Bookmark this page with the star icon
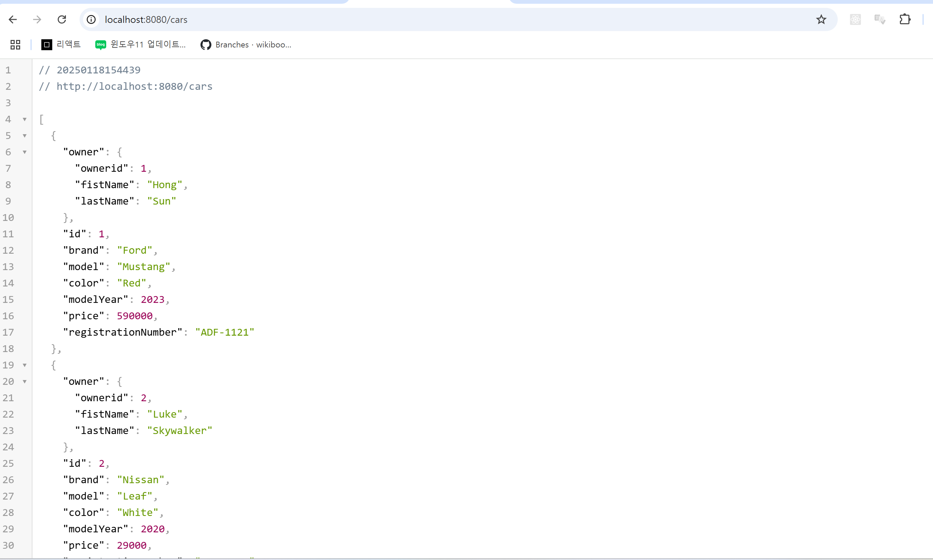 point(821,19)
